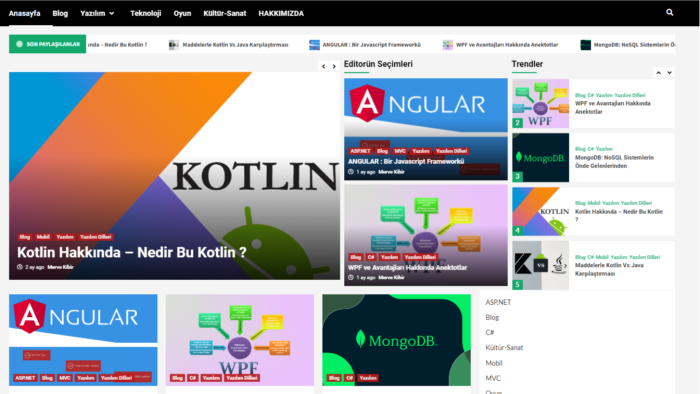Click MVC tag on Angular editor card

400,151
